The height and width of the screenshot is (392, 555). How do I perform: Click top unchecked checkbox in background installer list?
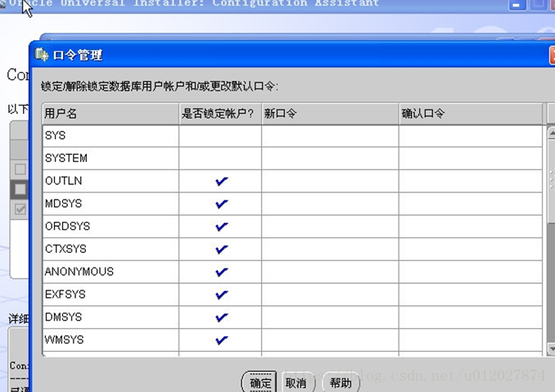[x=20, y=169]
